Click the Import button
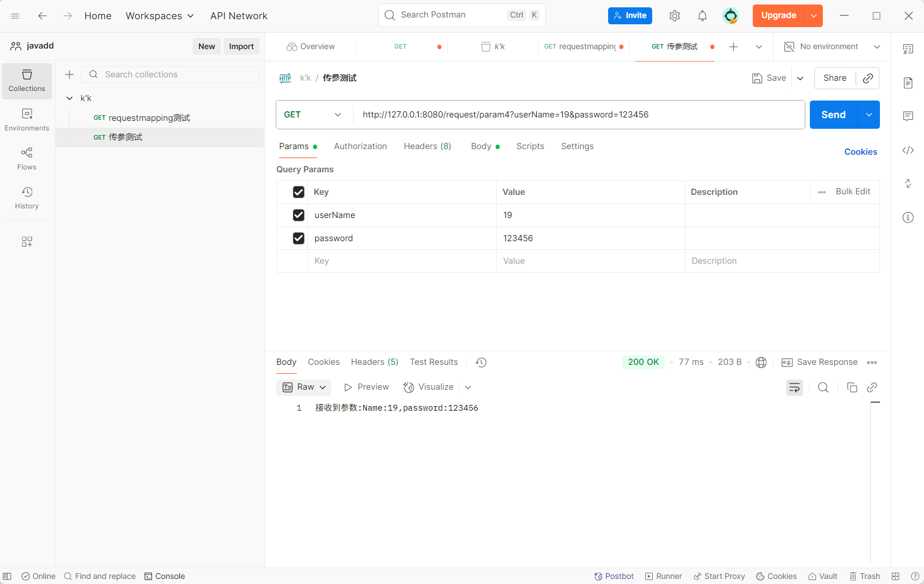Viewport: 924px width, 584px height. pos(241,46)
